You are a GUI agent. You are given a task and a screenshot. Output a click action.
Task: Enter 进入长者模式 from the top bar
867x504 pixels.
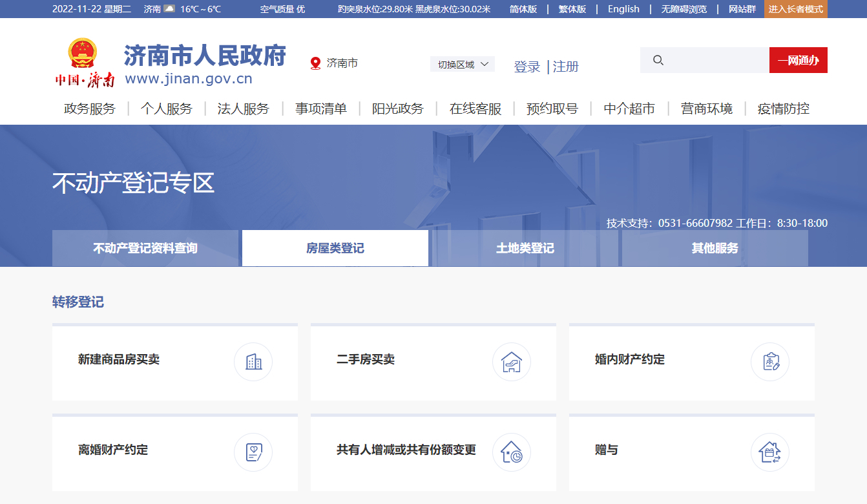pyautogui.click(x=795, y=9)
